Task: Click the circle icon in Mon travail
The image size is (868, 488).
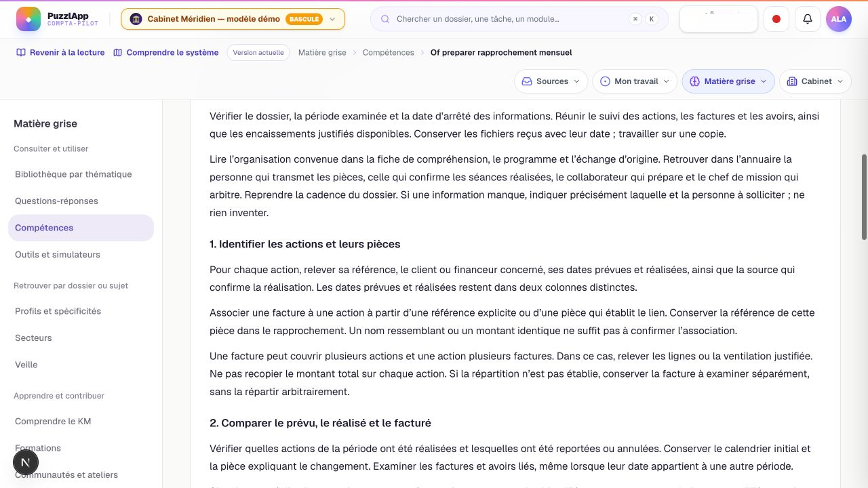Action: pos(605,81)
